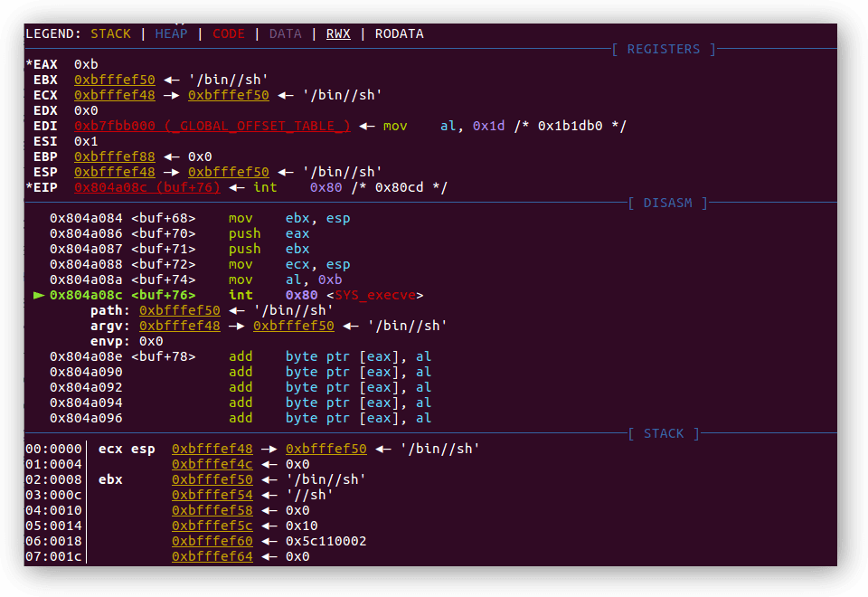This screenshot has width=868, height=597.
Task: Click RODATA in the LEGEND line
Action: click(x=400, y=34)
